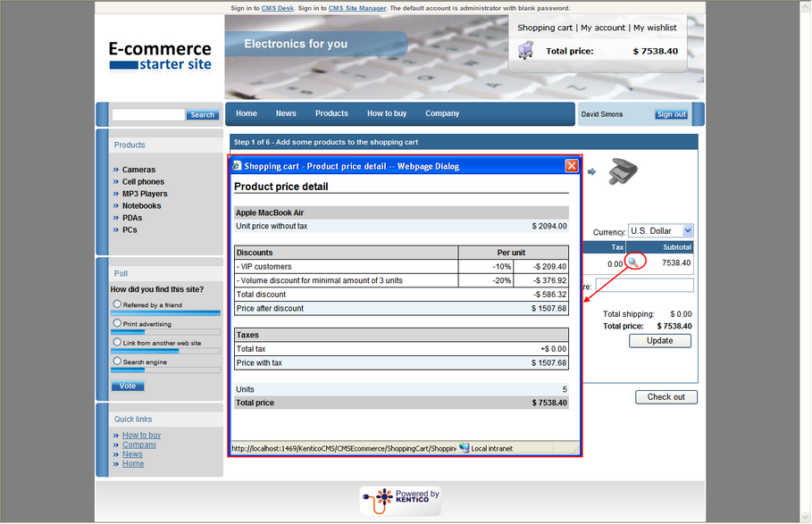
Task: Click the localhost URL in dialog status bar
Action: click(344, 448)
